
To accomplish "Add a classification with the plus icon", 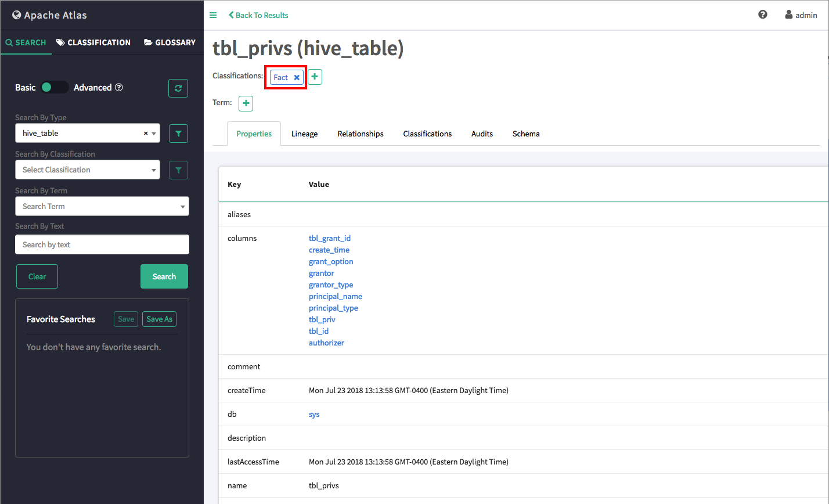I will (x=315, y=77).
